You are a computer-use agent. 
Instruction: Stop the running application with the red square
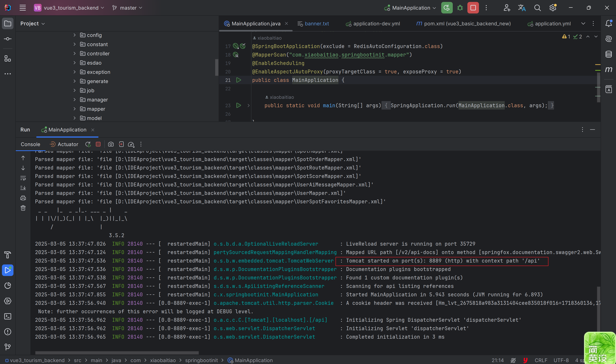point(473,8)
